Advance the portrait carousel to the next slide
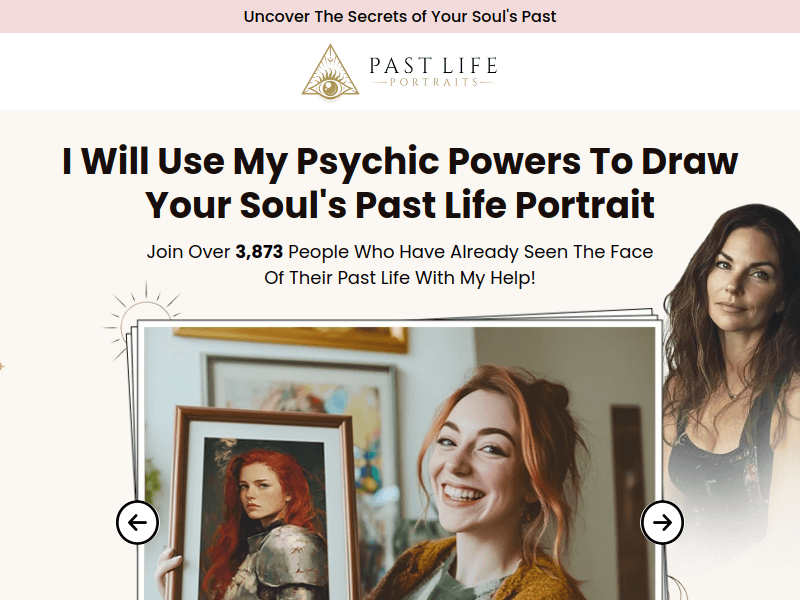Viewport: 800px width, 600px height. 661,521
